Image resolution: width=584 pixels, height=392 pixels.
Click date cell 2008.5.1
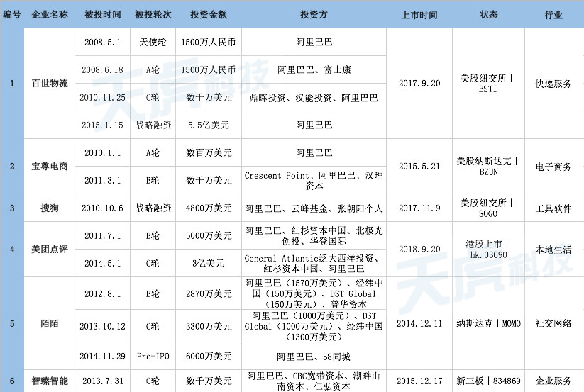102,42
